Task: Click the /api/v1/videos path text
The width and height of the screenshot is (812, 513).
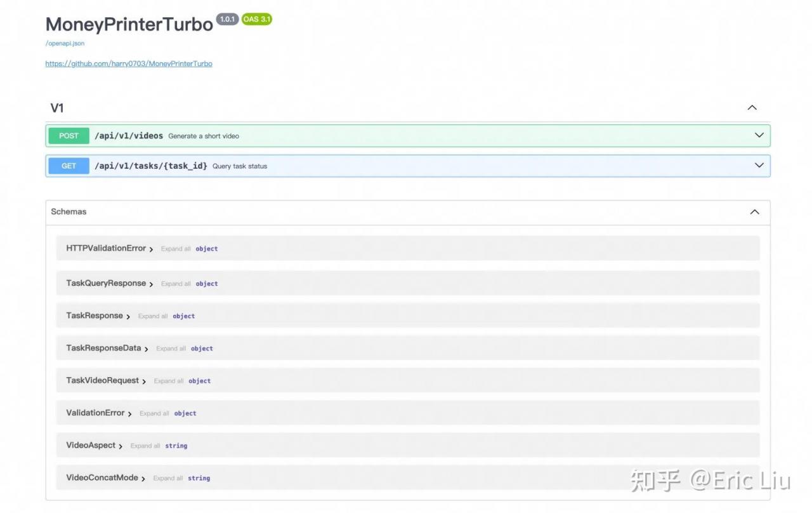Action: point(129,136)
